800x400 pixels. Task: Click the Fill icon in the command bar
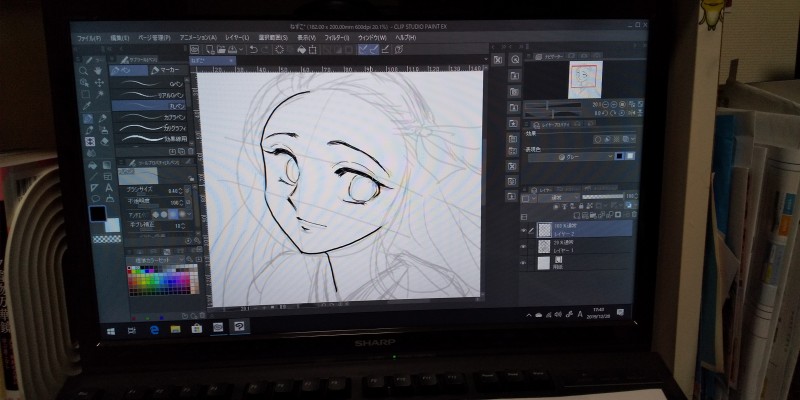click(x=301, y=49)
